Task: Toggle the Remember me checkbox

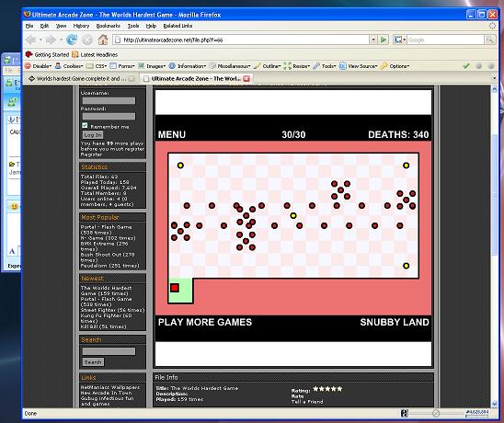Action: (85, 125)
